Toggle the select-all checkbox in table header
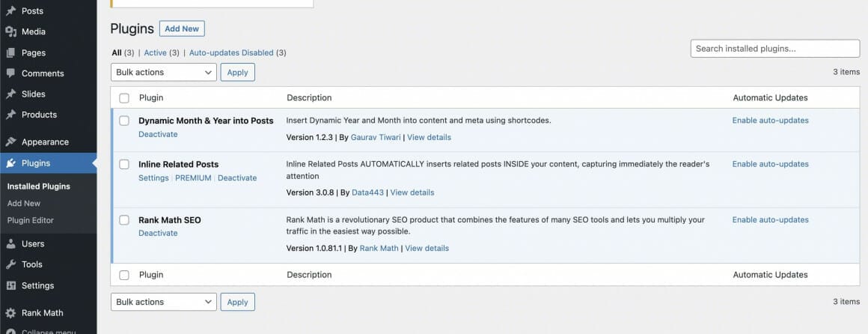The height and width of the screenshot is (334, 868). tap(124, 98)
